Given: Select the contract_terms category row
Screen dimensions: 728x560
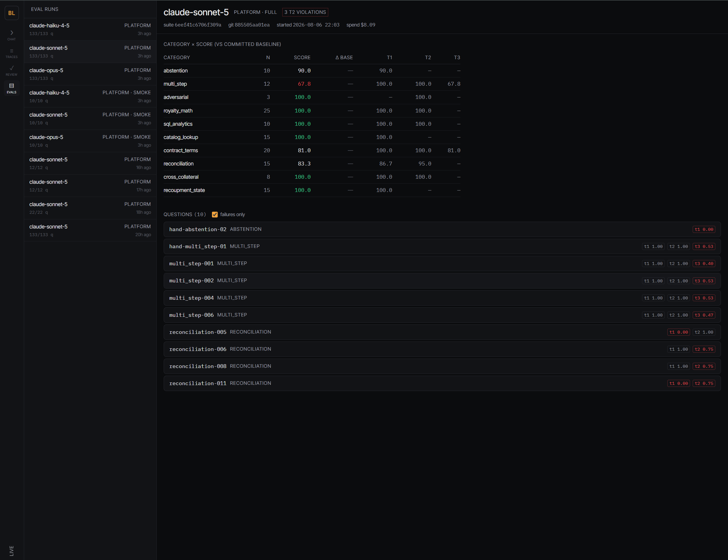Looking at the screenshot, I should [x=312, y=150].
